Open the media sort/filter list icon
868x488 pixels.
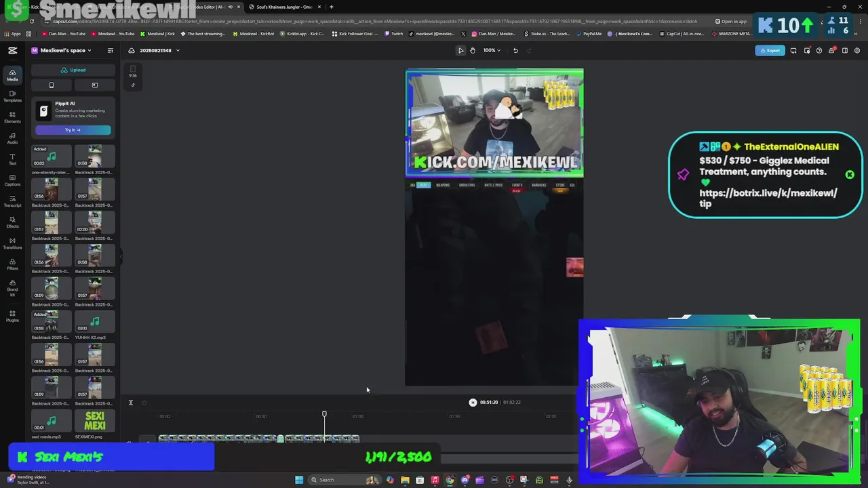[x=111, y=50]
